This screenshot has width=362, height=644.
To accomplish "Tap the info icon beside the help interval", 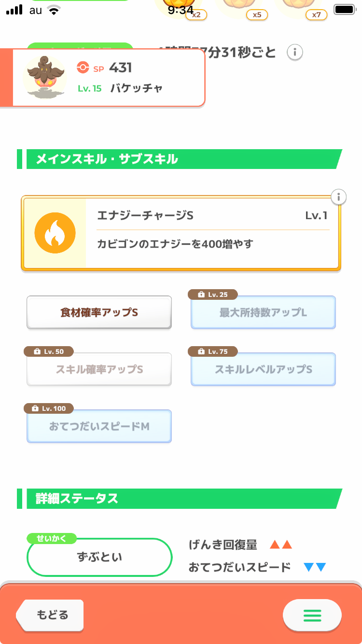I will (294, 52).
